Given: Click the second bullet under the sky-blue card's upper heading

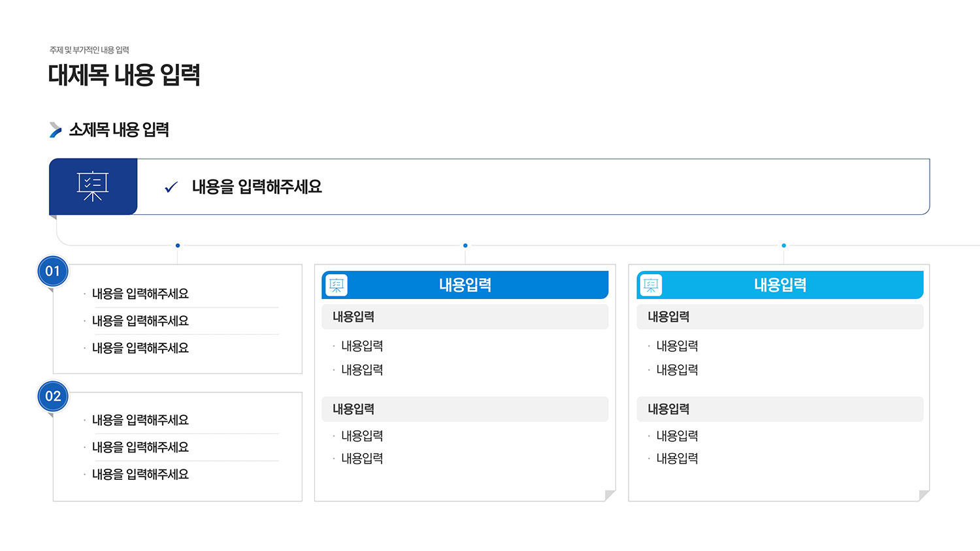Looking at the screenshot, I should tap(677, 370).
